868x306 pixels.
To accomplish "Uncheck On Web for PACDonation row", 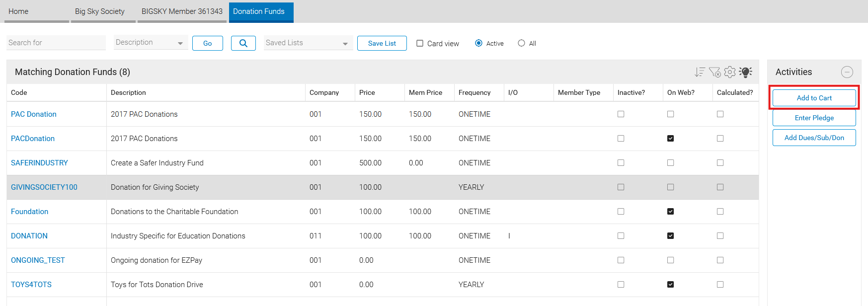I will coord(670,139).
